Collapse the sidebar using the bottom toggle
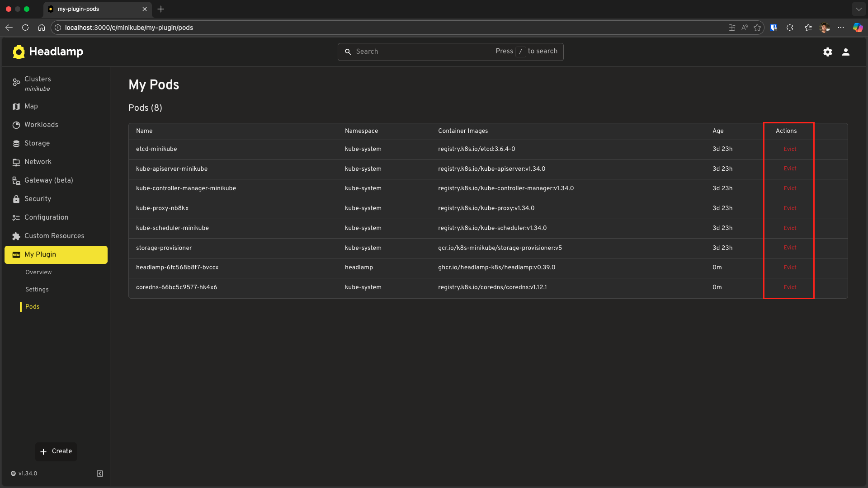This screenshot has height=488, width=868. (x=99, y=473)
